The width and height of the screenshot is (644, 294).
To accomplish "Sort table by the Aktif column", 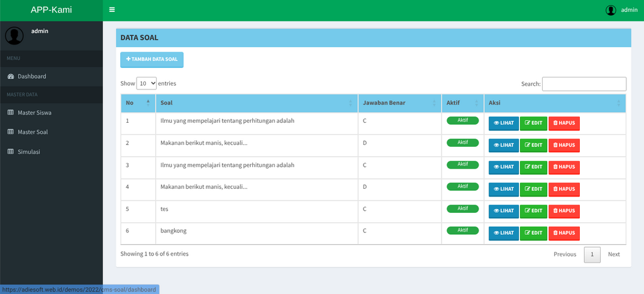I will [462, 103].
